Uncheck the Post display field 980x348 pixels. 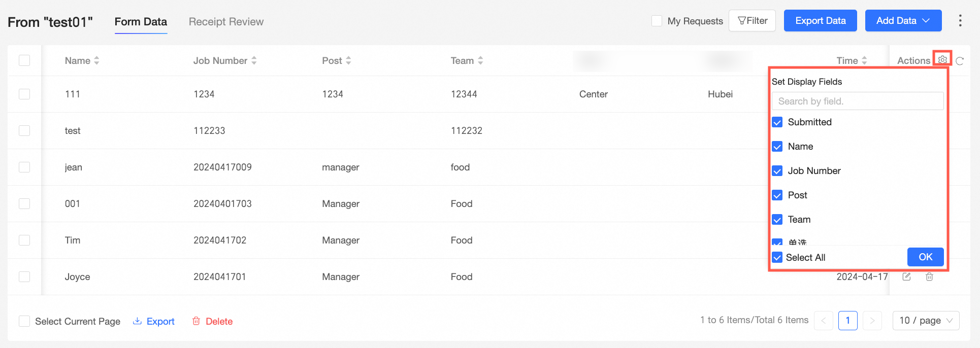point(777,195)
